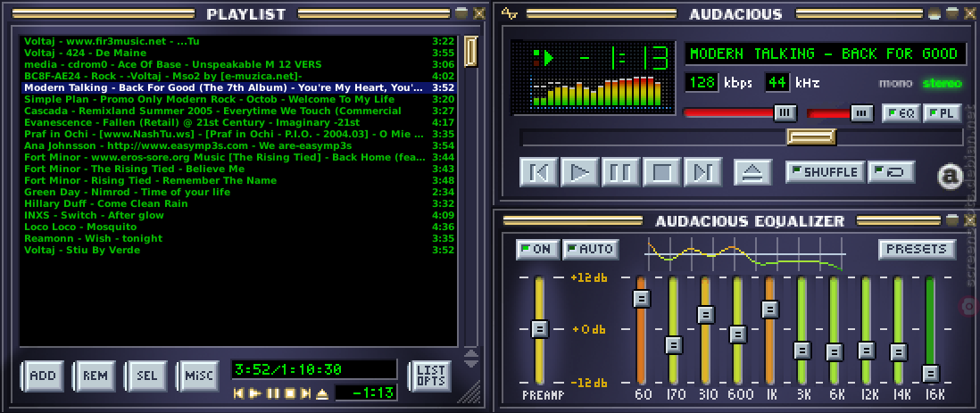Select 'Hillary Duff - Come Clean Rain' track
980x413 pixels.
point(240,203)
